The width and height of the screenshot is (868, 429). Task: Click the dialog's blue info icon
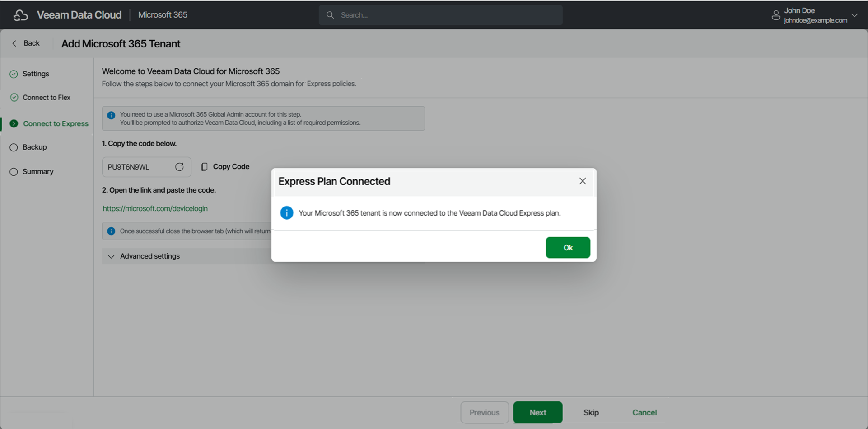point(287,213)
